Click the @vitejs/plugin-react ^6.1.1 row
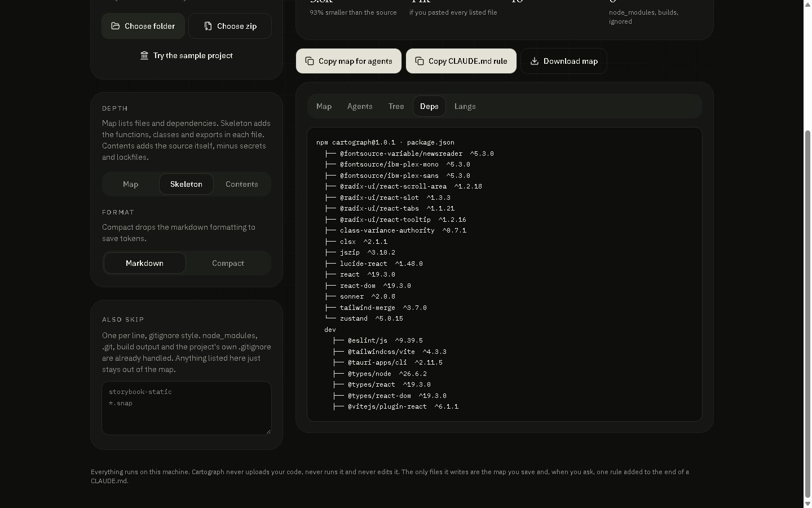The height and width of the screenshot is (508, 812). [x=395, y=406]
